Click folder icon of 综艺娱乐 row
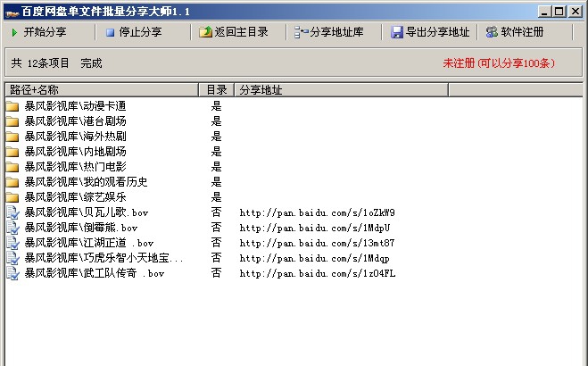Image resolution: width=588 pixels, height=366 pixels. (12, 197)
